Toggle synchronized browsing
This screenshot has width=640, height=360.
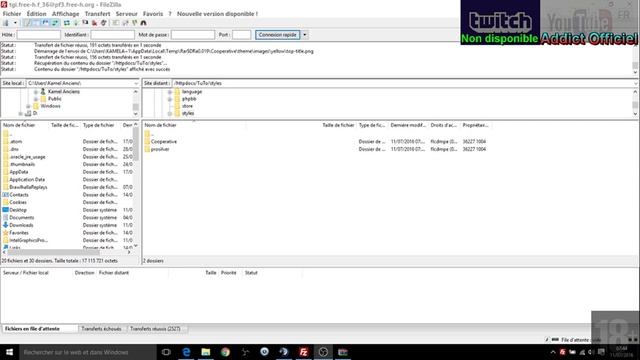point(134,23)
